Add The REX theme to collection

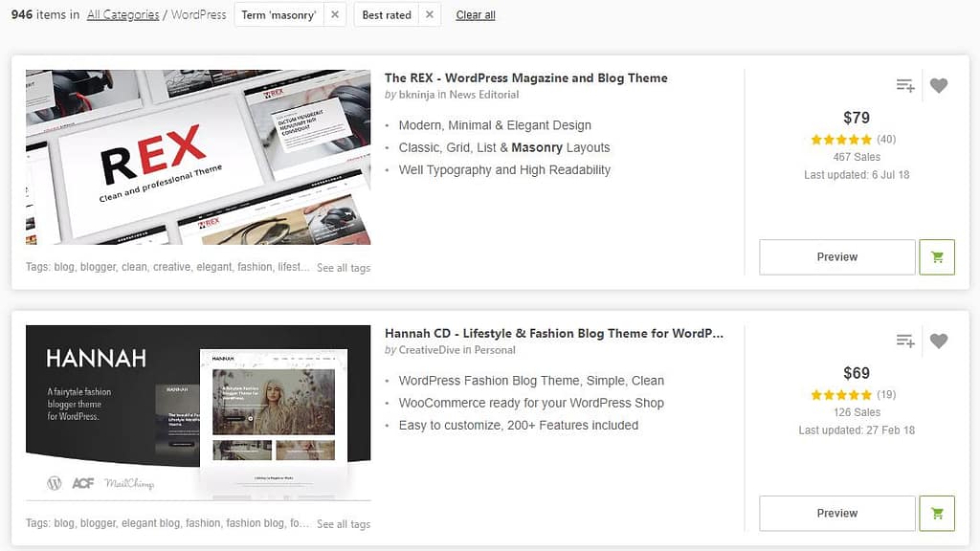(905, 85)
